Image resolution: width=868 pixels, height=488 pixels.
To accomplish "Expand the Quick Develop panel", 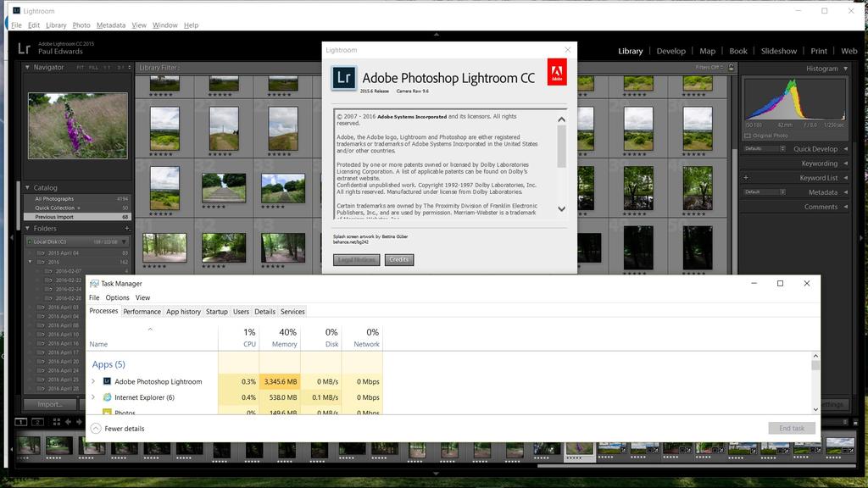I will pos(844,149).
